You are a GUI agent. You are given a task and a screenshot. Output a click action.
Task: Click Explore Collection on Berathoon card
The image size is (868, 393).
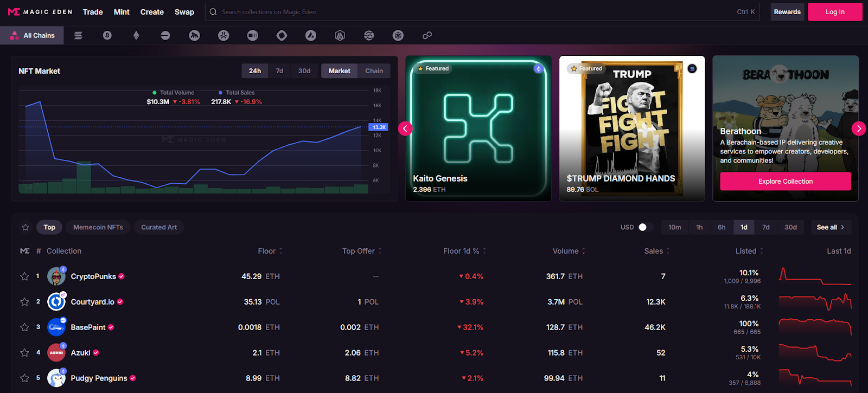786,182
